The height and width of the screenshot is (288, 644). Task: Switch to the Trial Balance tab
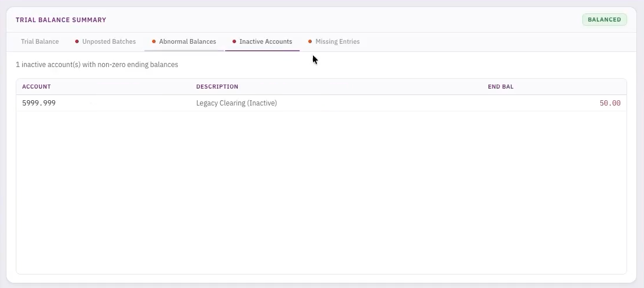pos(40,41)
